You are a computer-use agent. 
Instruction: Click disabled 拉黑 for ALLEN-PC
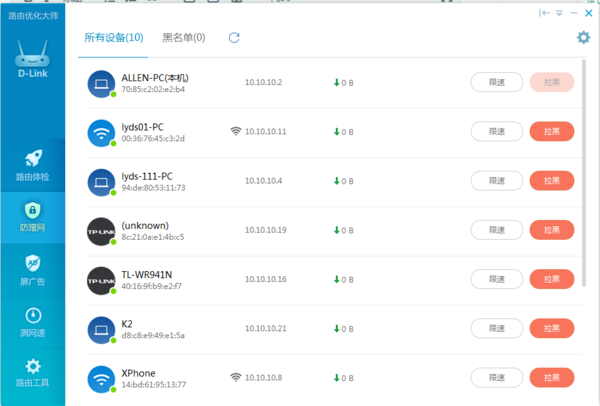pyautogui.click(x=552, y=82)
